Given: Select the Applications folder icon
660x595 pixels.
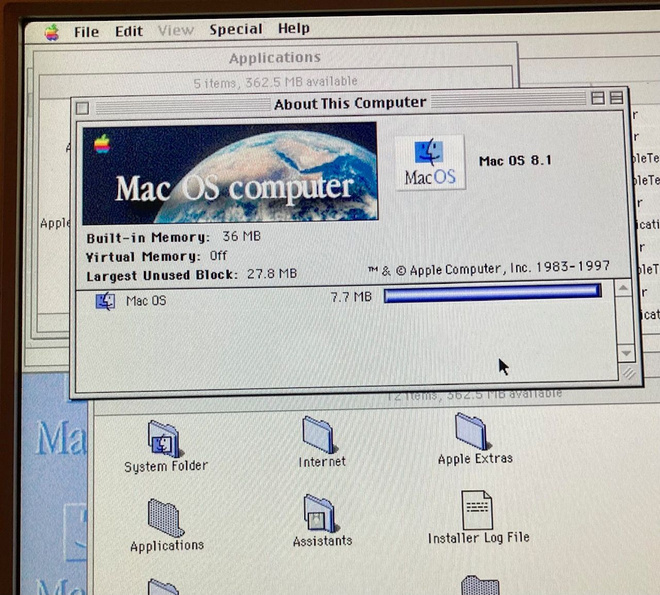Looking at the screenshot, I should pyautogui.click(x=166, y=518).
